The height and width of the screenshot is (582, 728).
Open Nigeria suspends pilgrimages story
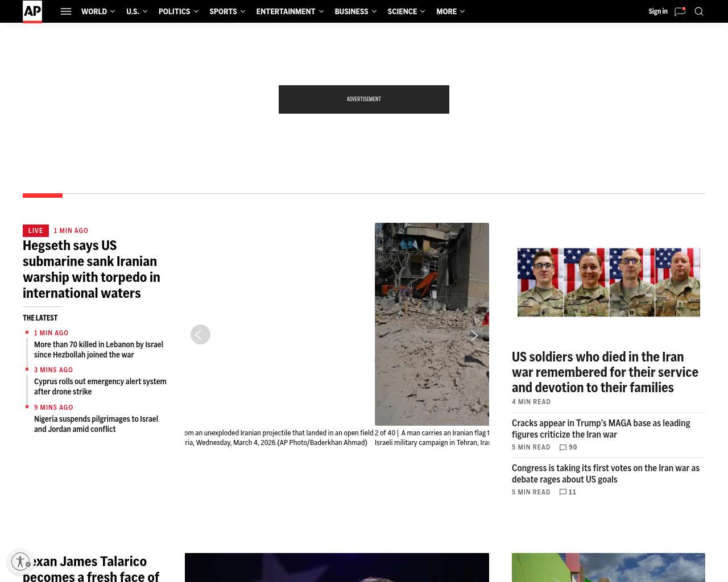point(96,424)
